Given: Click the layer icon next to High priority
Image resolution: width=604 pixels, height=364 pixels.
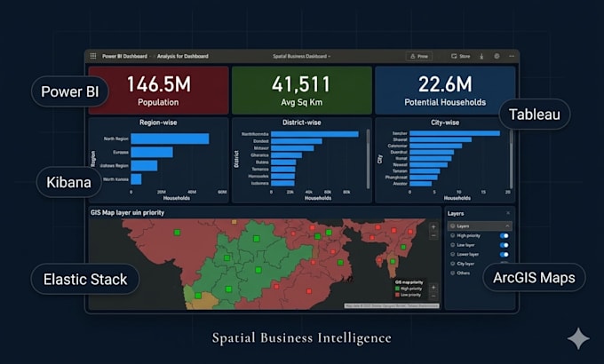Looking at the screenshot, I should tap(453, 235).
